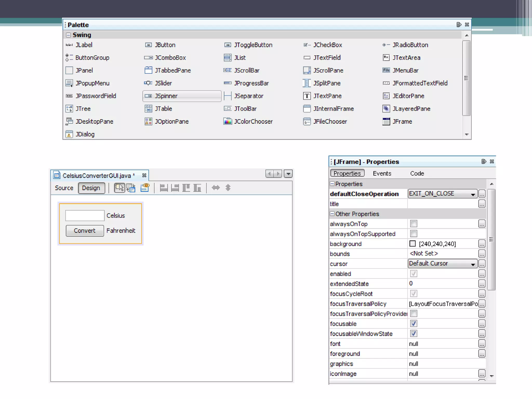532x399 pixels.
Task: Open the cursor Default Cursor dropdown
Action: 473,264
